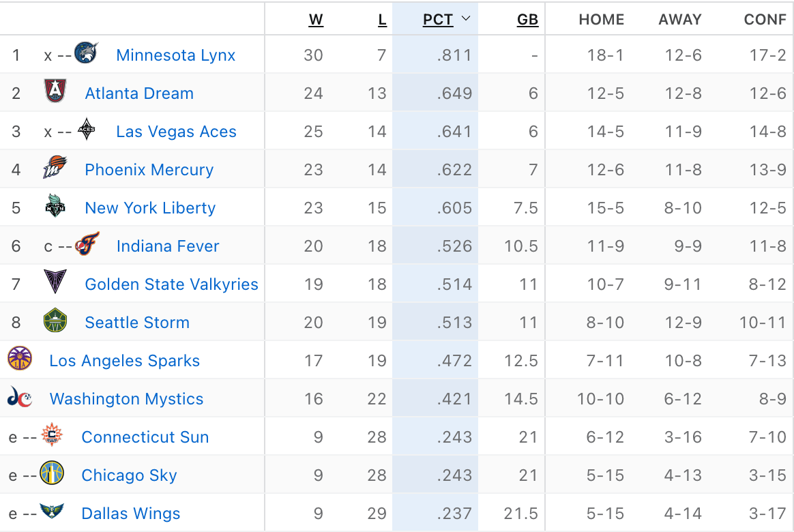
Task: Open the Indiana Fever team link
Action: [x=168, y=246]
